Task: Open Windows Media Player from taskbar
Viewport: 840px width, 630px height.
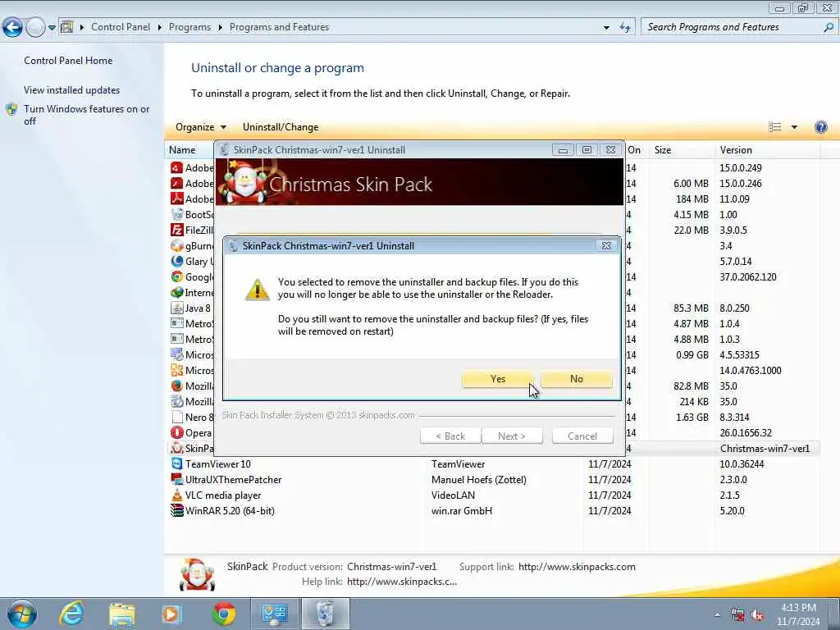Action: coord(171,614)
